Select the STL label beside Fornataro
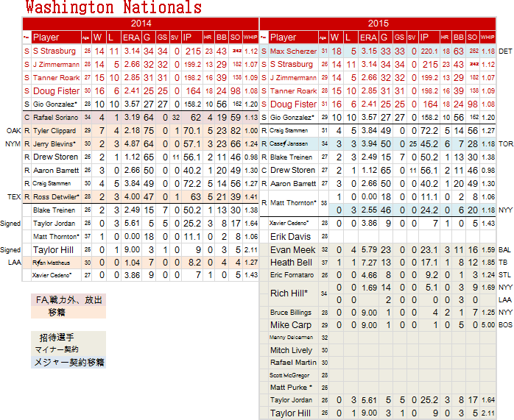 (x=504, y=275)
